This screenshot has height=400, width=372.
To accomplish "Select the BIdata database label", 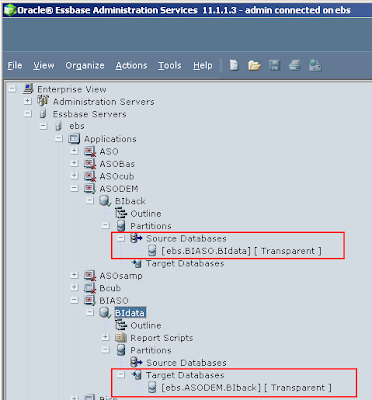I will [x=130, y=313].
